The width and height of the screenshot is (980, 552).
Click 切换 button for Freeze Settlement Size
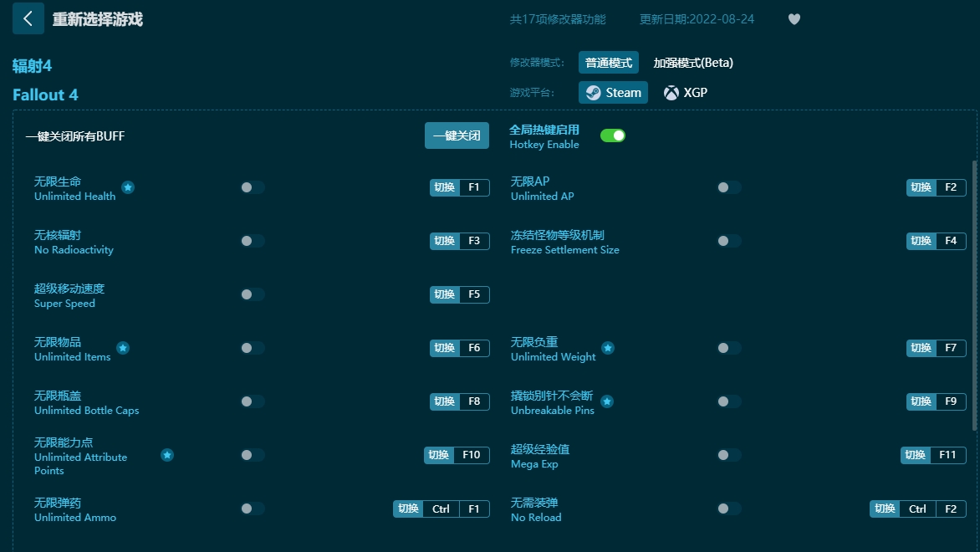(921, 241)
